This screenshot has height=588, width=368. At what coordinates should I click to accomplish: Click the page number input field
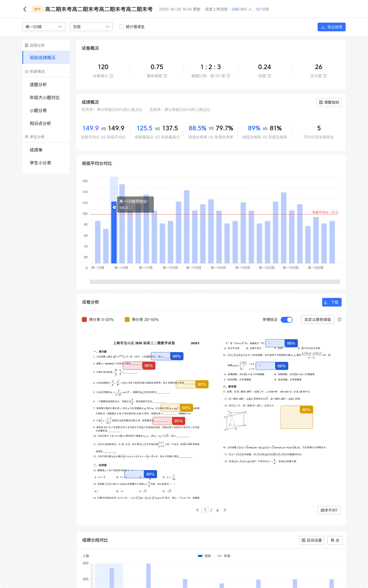pyautogui.click(x=205, y=510)
